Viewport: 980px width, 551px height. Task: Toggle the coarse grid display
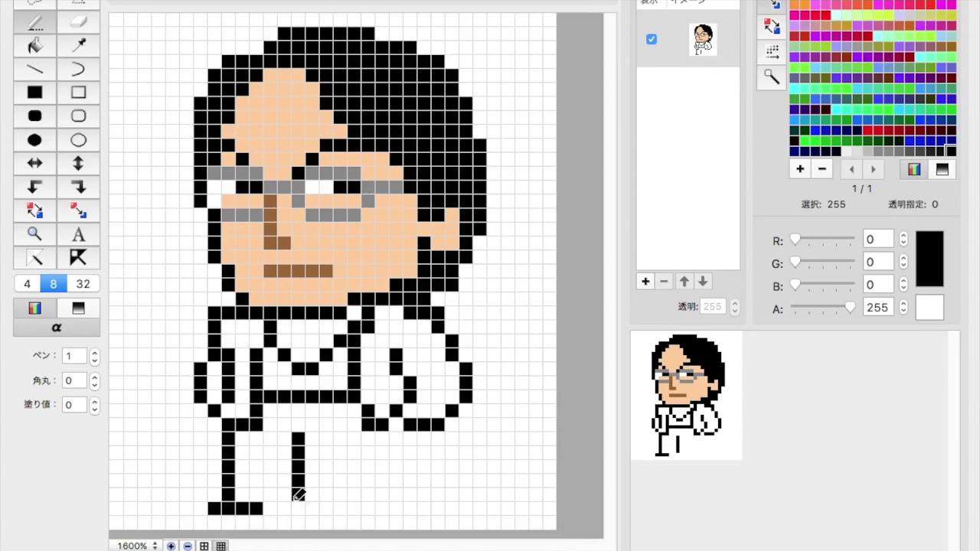204,546
